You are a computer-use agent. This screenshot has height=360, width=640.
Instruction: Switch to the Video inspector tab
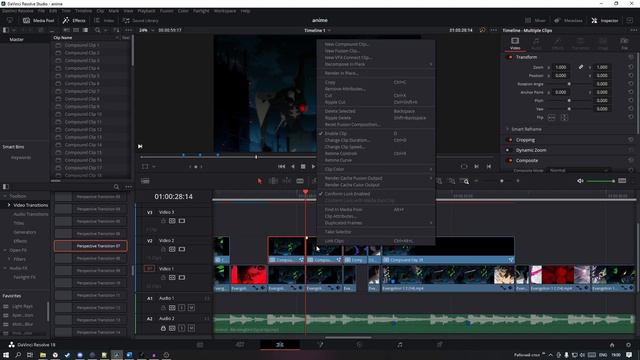click(515, 43)
